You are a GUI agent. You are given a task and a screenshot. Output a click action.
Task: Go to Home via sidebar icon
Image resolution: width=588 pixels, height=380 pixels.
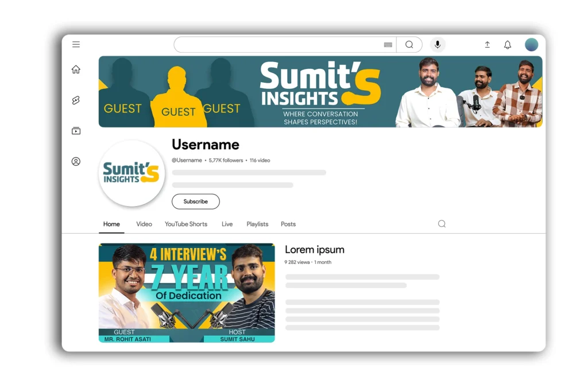[76, 69]
